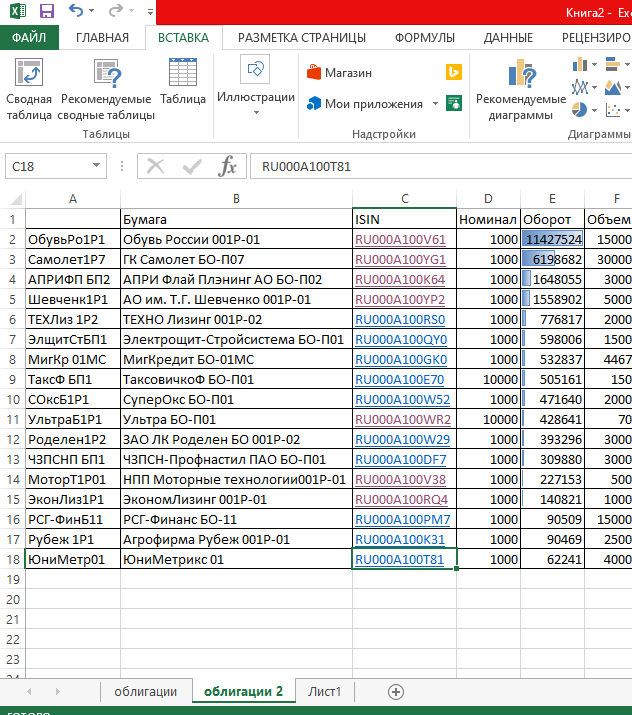Select the cell Обувь России 001Р-01
Image resolution: width=632 pixels, height=715 pixels.
tap(236, 239)
